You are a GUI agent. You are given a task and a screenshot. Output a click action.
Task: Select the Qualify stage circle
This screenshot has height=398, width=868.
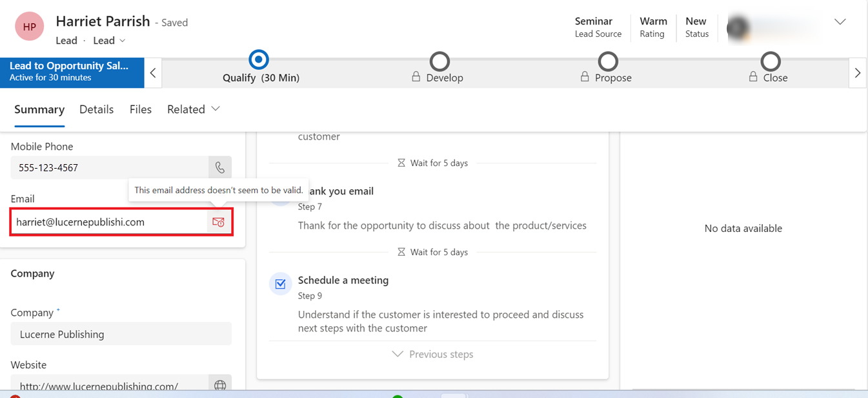click(259, 60)
